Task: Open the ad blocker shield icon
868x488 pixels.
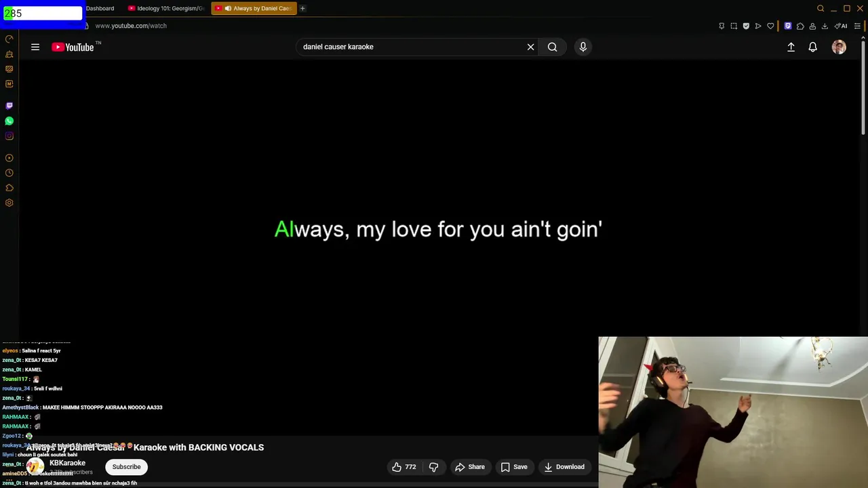Action: click(746, 26)
